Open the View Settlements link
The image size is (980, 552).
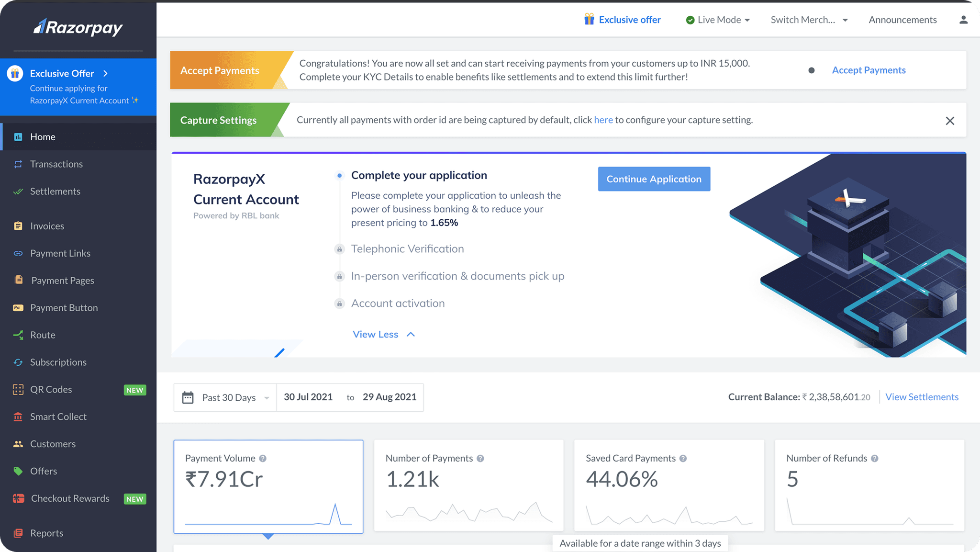coord(922,397)
